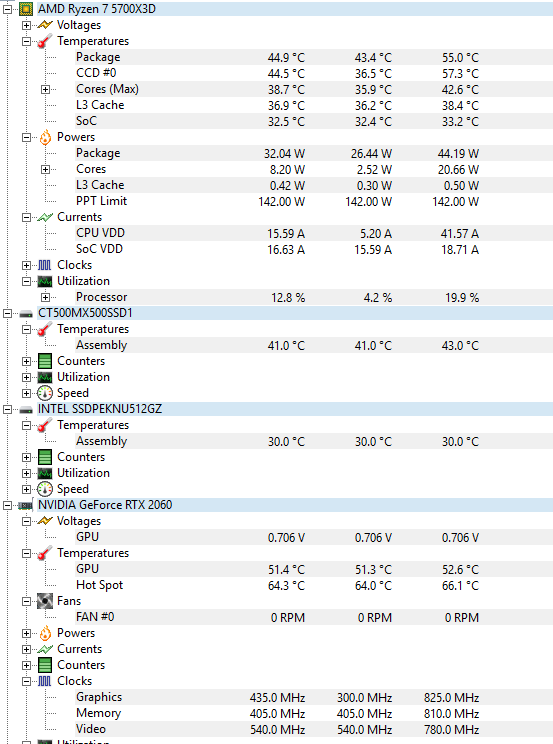Click the CPU Voltages lightning icon
Image resolution: width=553 pixels, height=744 pixels.
pos(45,25)
